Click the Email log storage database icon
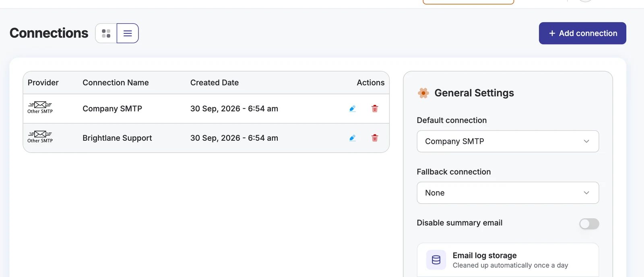Viewport: 644px width, 277px height. point(436,260)
